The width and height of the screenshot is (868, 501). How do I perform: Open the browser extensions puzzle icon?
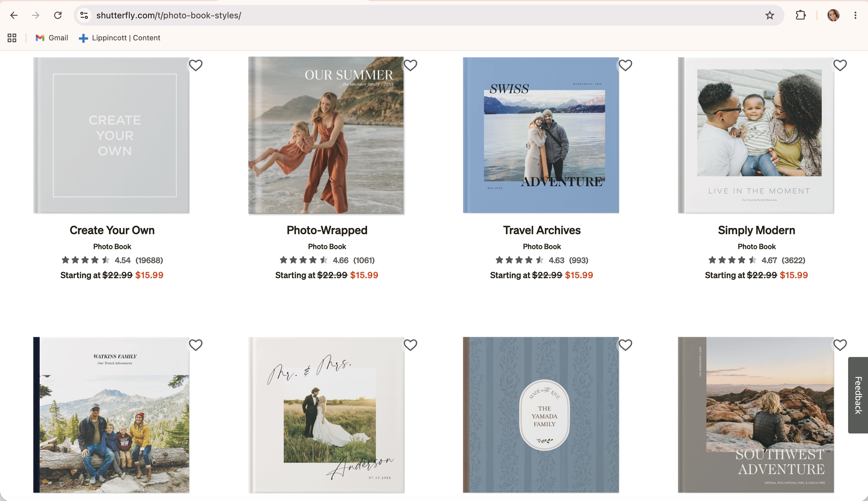point(801,15)
